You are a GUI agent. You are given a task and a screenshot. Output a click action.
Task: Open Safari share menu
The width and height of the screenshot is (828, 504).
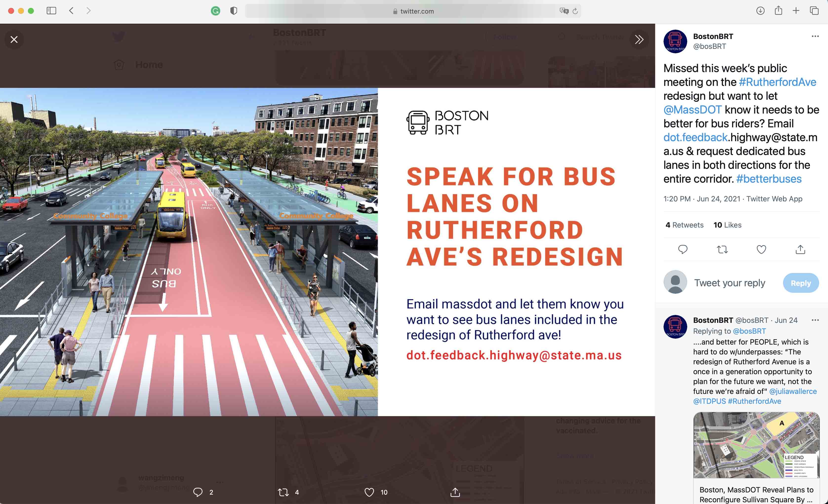778,11
